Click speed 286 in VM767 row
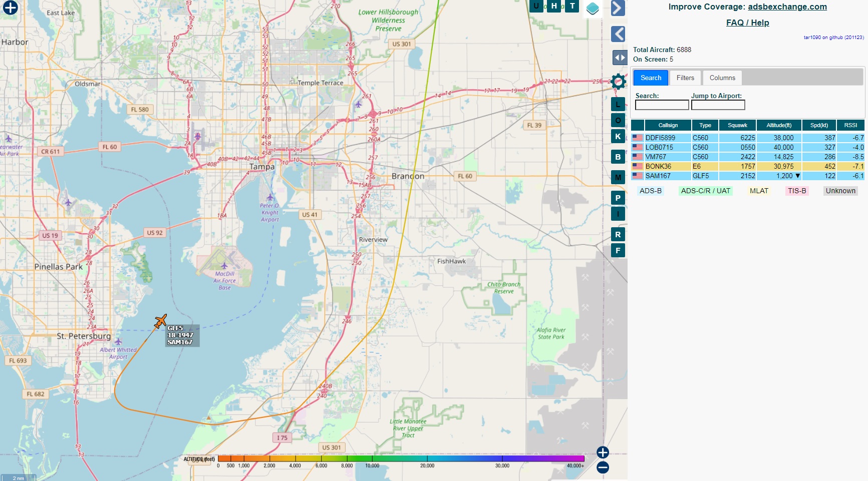868x481 pixels. (x=830, y=157)
